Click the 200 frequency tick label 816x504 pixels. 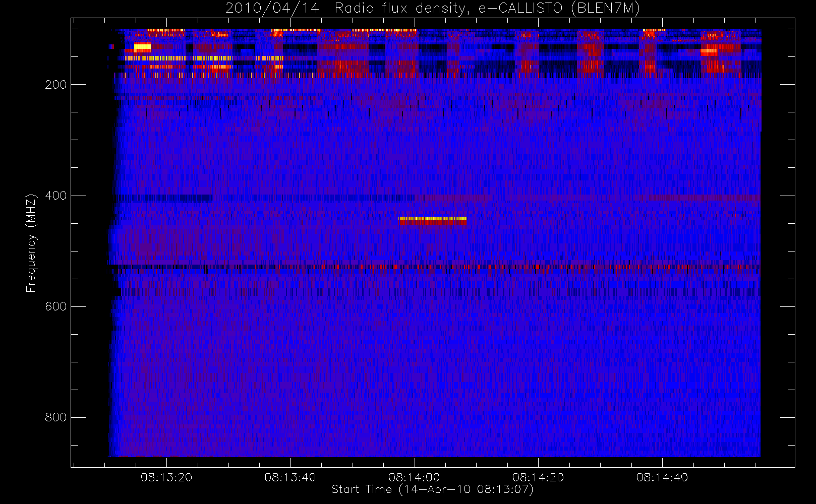point(56,85)
